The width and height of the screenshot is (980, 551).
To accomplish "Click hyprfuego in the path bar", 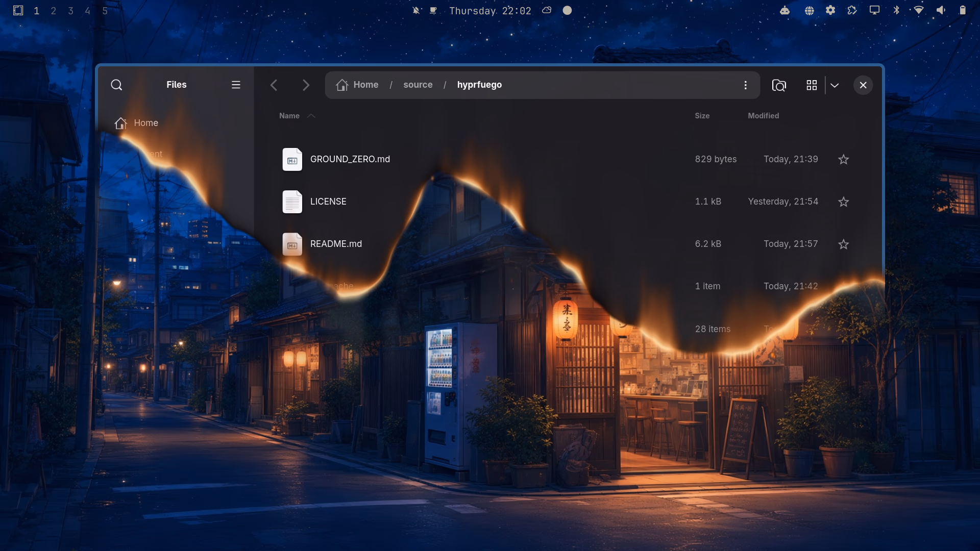I will coord(479,85).
